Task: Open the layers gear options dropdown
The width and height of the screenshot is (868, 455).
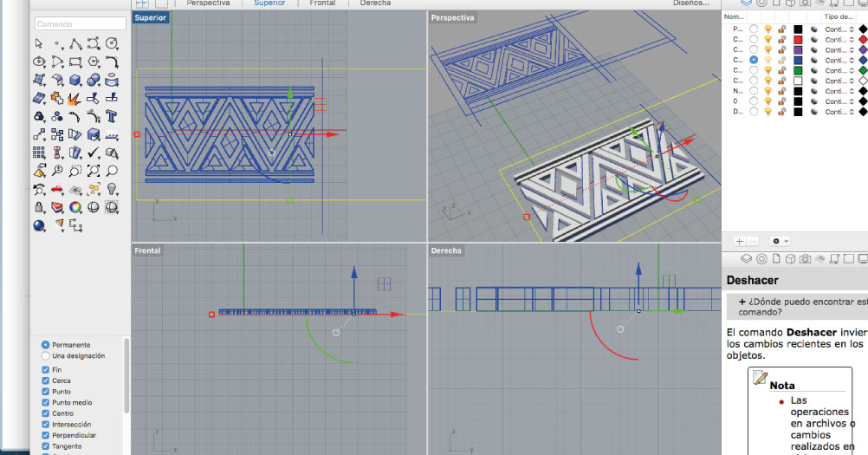Action: coord(780,241)
